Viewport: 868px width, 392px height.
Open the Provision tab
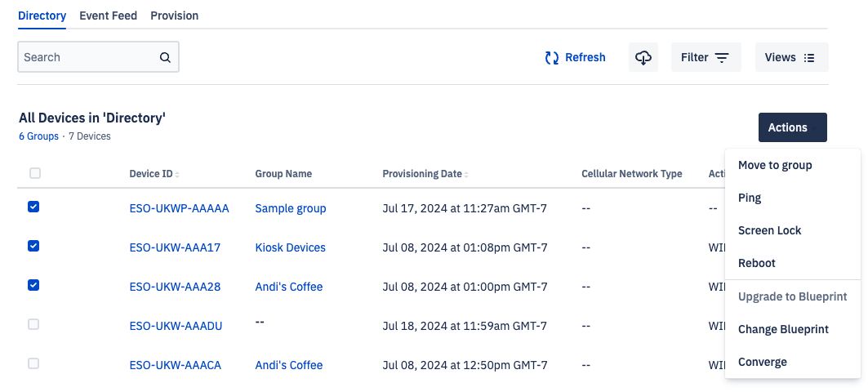click(x=175, y=16)
